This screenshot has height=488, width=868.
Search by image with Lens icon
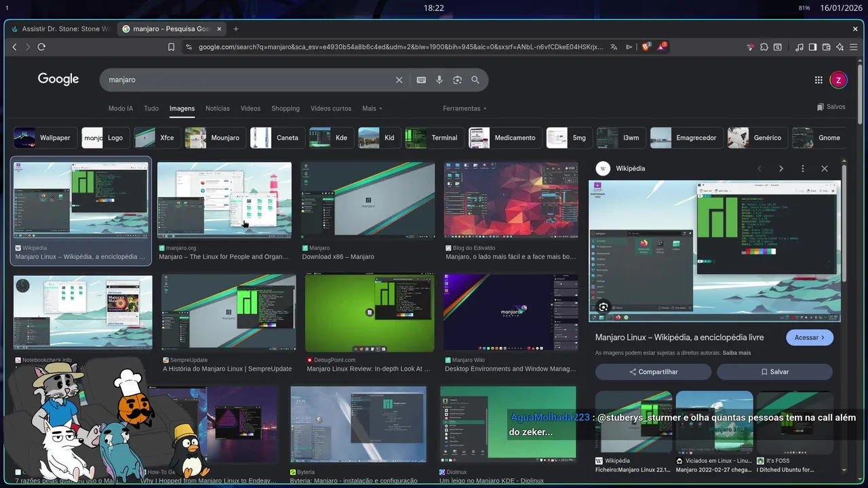point(457,80)
